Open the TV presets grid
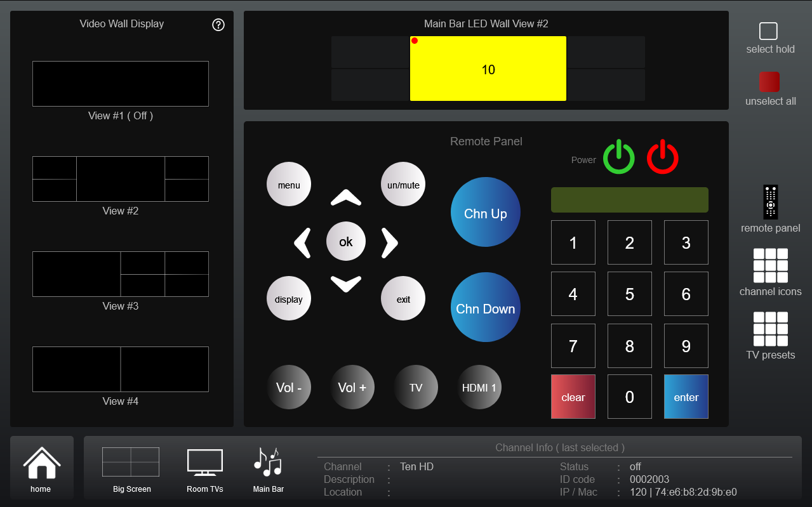This screenshot has height=507, width=812. (771, 329)
